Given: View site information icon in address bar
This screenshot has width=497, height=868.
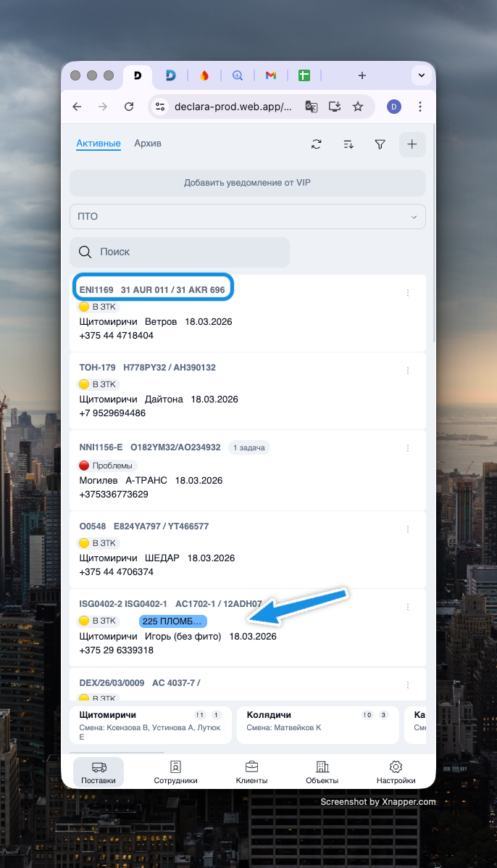Looking at the screenshot, I should click(x=160, y=107).
